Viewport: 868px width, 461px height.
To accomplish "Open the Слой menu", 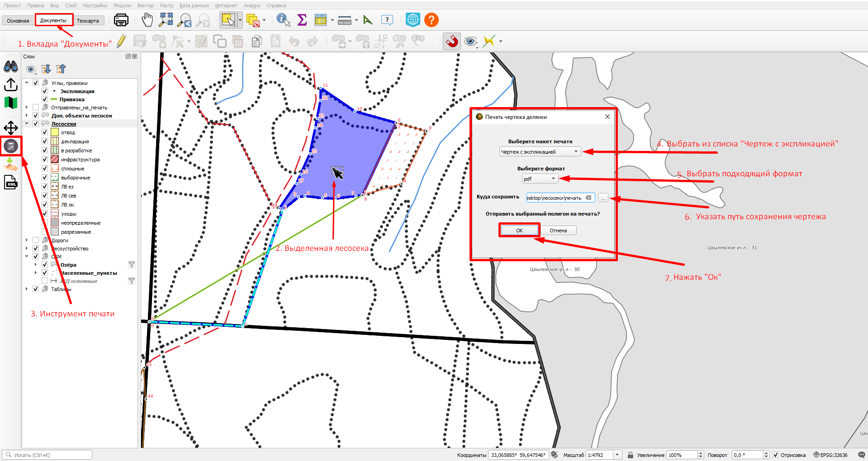I will [x=71, y=5].
